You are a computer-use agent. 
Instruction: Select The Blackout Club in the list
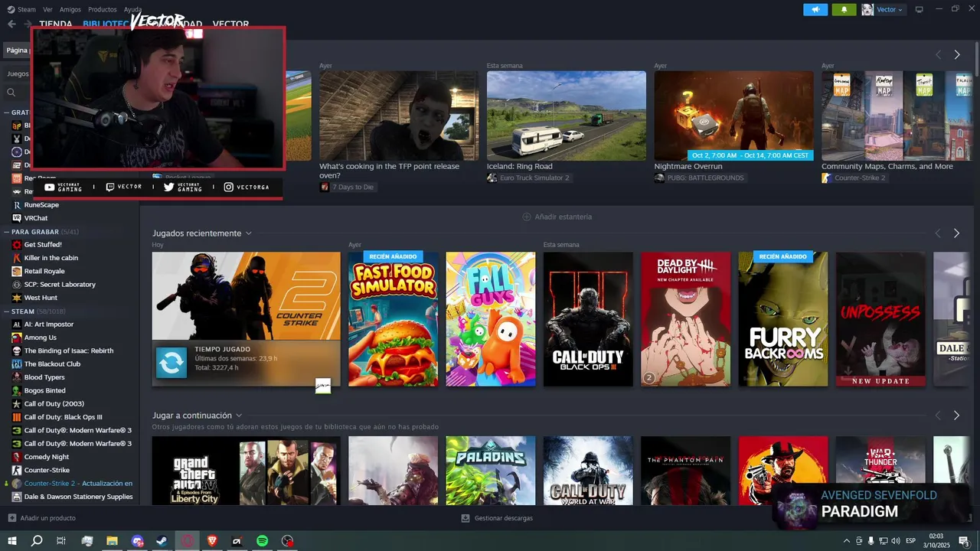52,364
